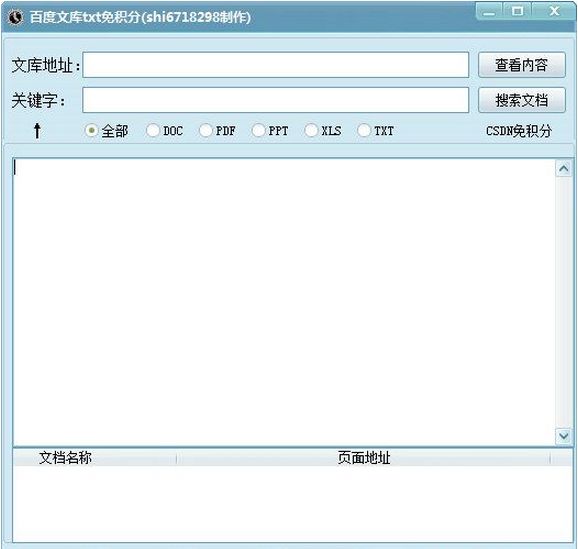Screen dimensions: 578x549
Task: Click the 查看内容 button
Action: [x=522, y=65]
